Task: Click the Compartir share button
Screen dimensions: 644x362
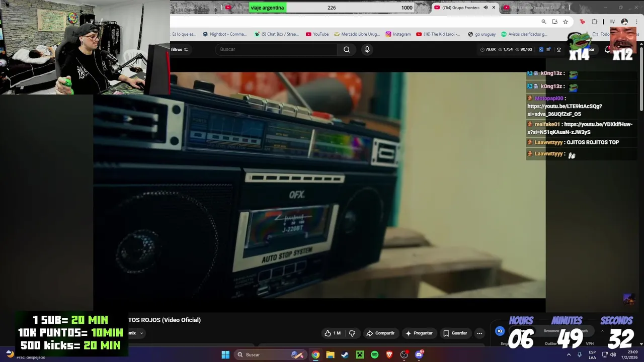Action: point(380,333)
